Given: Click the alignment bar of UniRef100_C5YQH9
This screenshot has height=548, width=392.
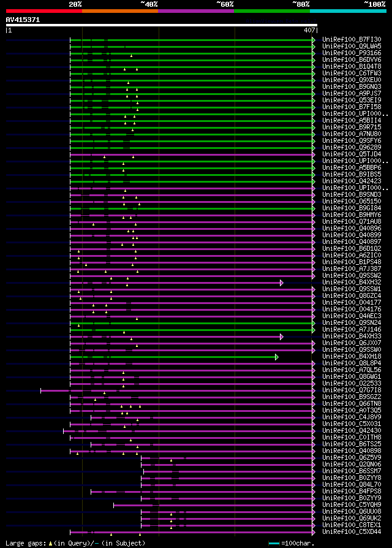Looking at the screenshot, I should 213,505.
